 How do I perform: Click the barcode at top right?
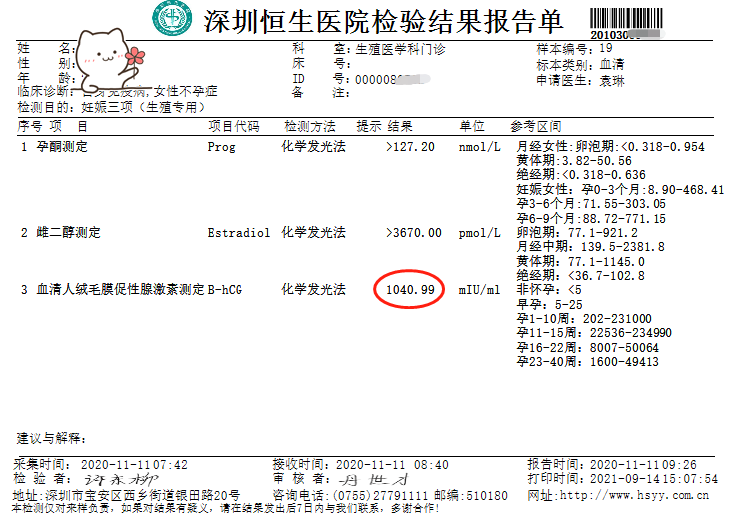click(626, 19)
